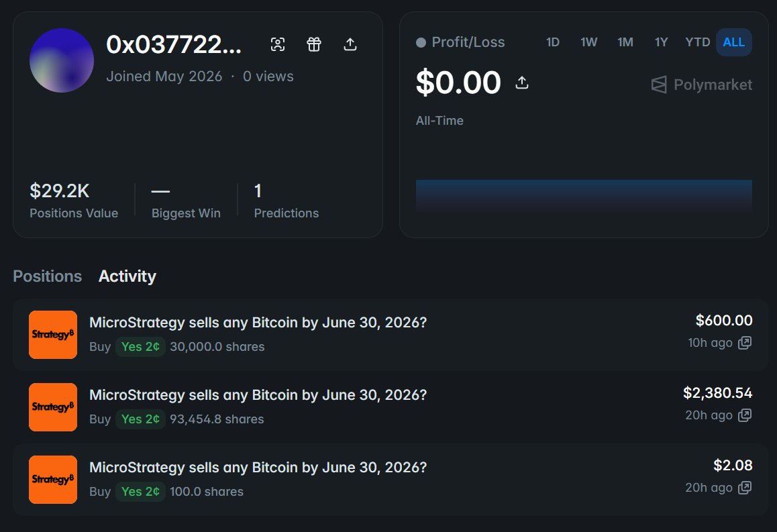
Task: Click the 10h ago timestamp
Action: point(710,343)
